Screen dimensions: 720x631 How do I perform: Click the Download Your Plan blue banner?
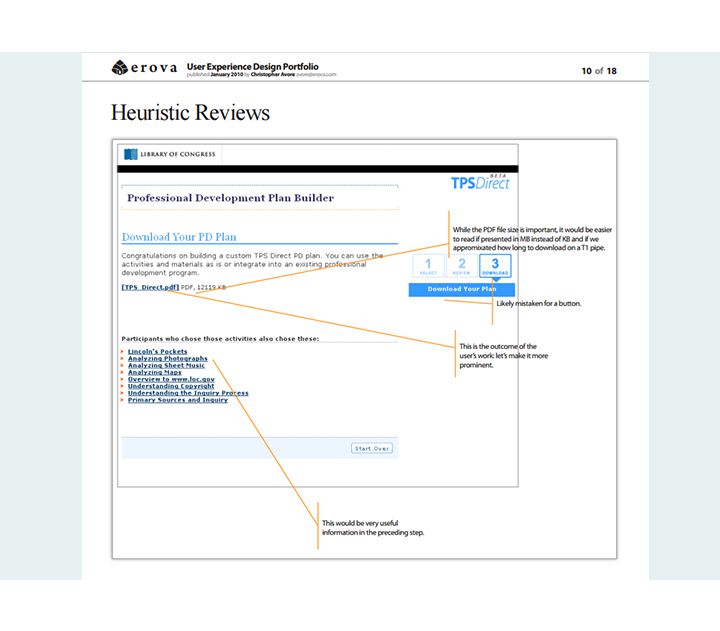click(x=461, y=289)
